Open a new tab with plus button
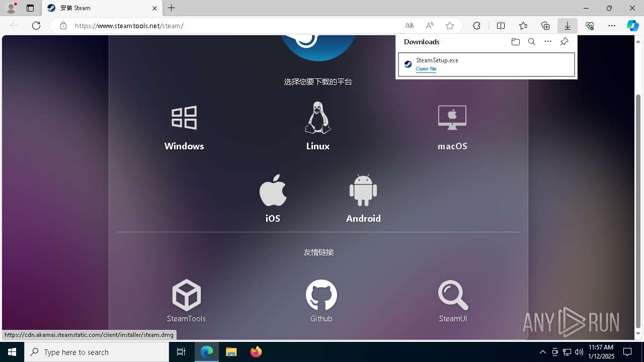Image resolution: width=644 pixels, height=362 pixels. click(x=172, y=8)
